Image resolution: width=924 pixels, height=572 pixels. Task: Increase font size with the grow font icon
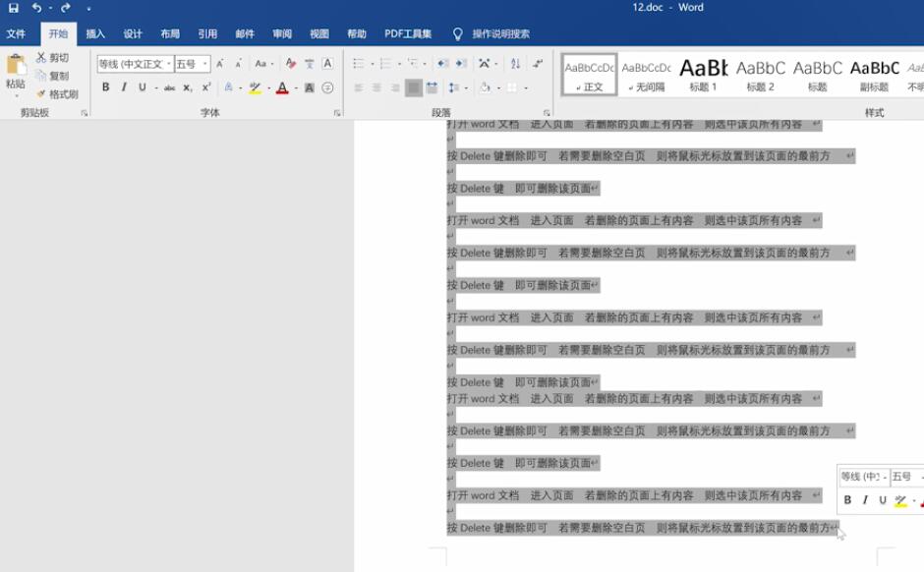tap(220, 64)
